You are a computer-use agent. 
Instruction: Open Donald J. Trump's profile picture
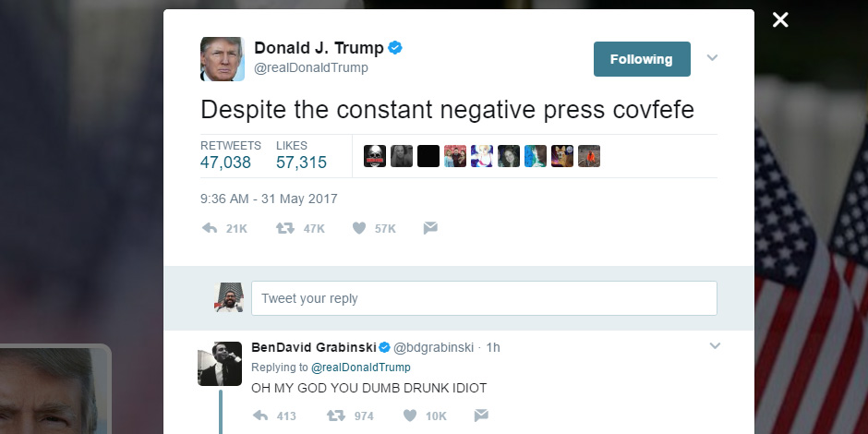click(222, 59)
